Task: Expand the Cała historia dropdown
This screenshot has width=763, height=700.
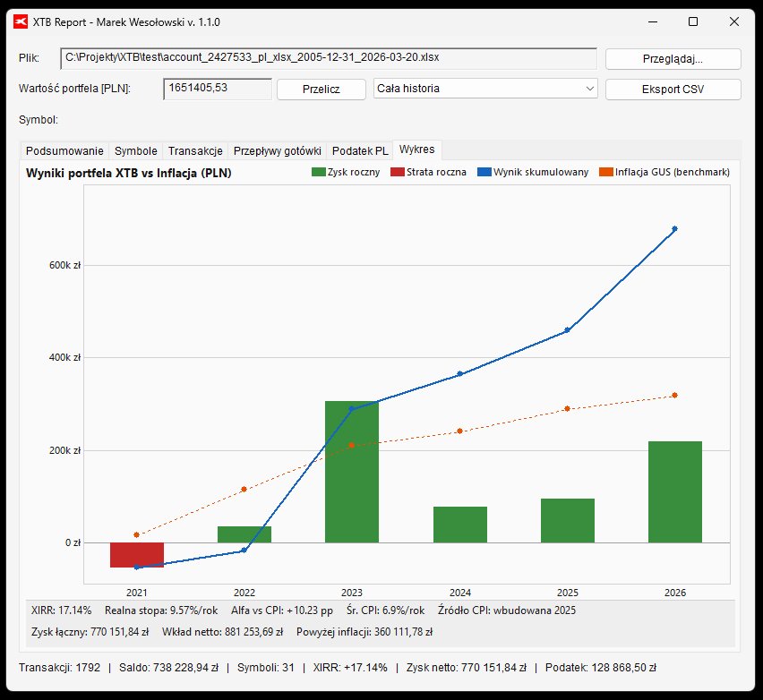Action: [485, 89]
